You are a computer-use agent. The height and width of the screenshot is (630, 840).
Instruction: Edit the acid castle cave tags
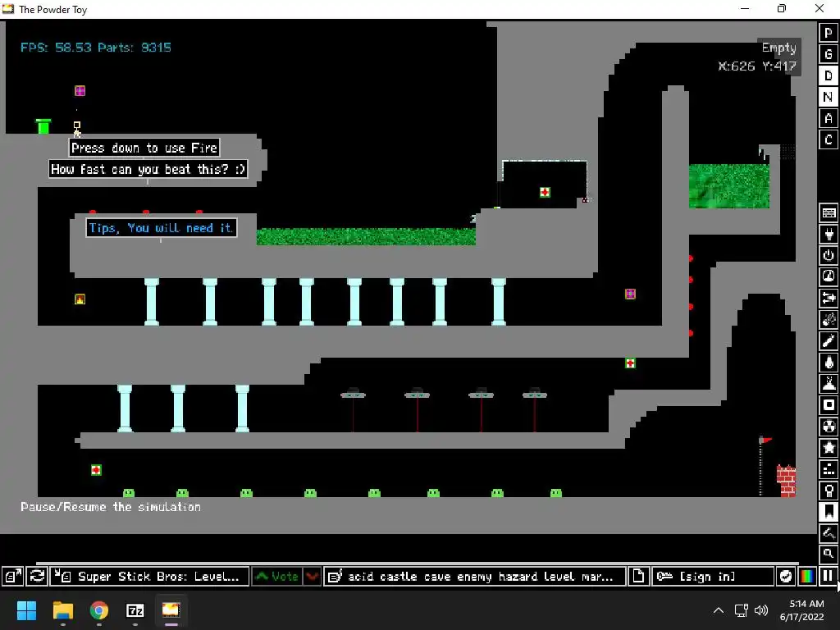click(475, 577)
